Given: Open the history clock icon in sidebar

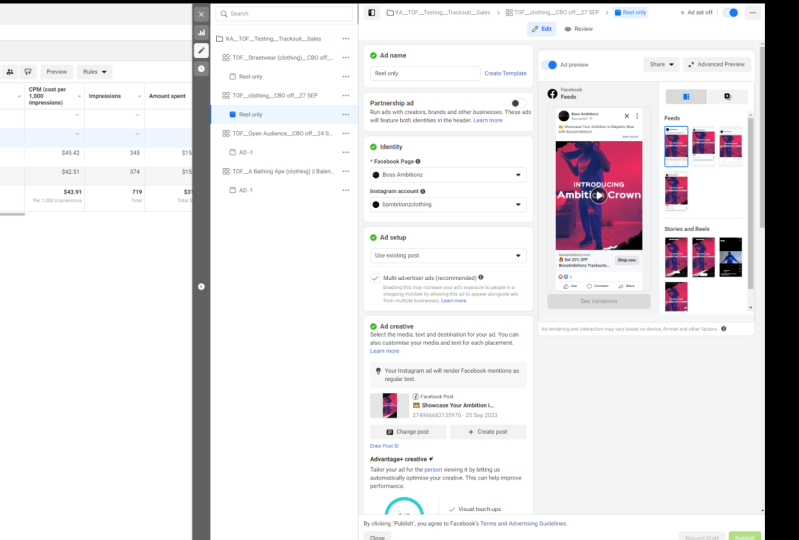Looking at the screenshot, I should (x=201, y=68).
